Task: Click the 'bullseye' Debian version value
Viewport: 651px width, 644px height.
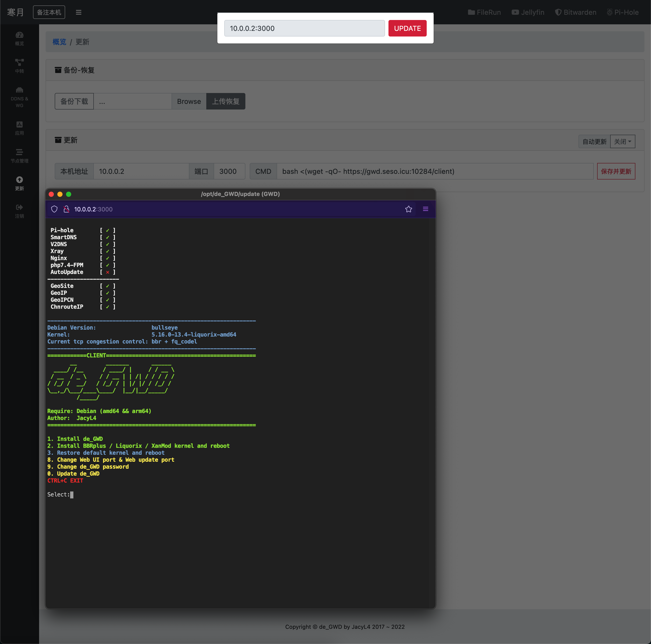Action: [x=164, y=327]
